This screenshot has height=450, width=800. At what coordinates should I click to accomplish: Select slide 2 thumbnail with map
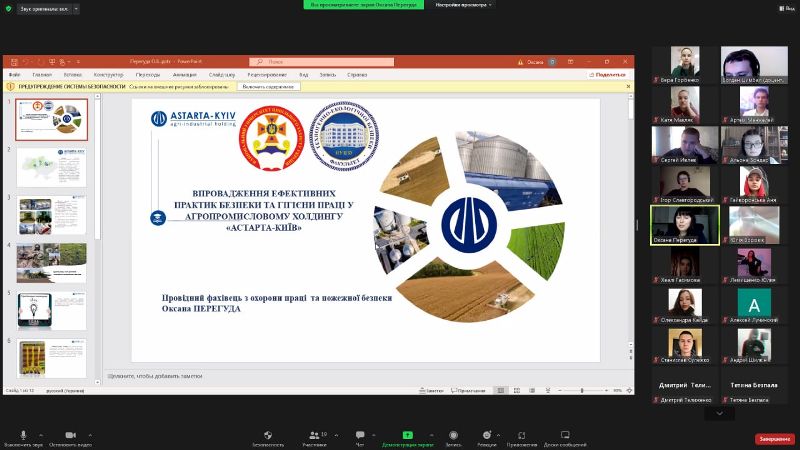click(x=51, y=166)
